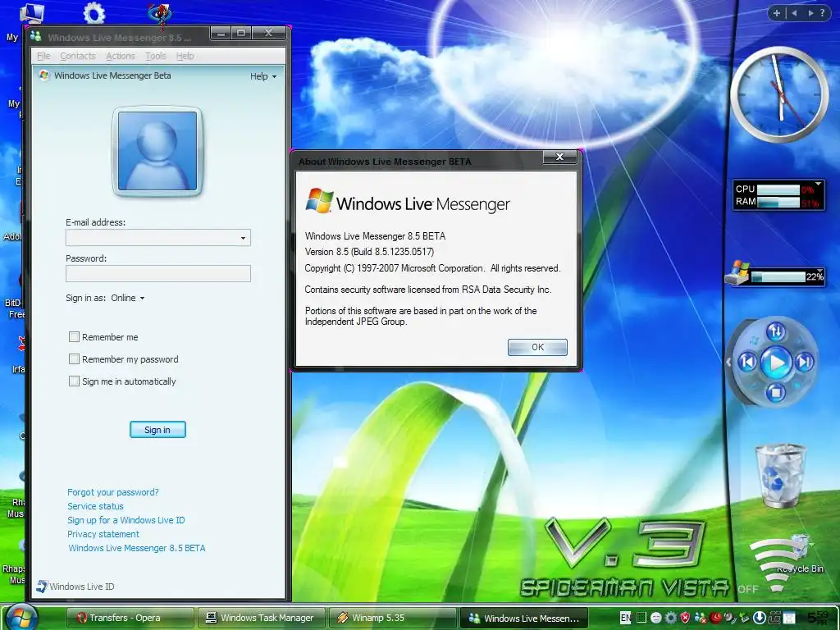Click the CPU usage bar

click(778, 189)
